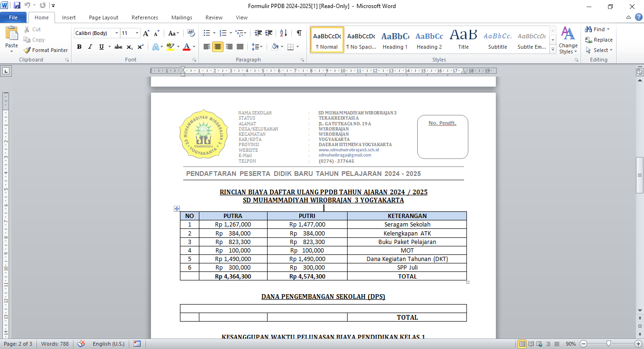
Task: Open the spelling check status icon
Action: tap(81, 344)
